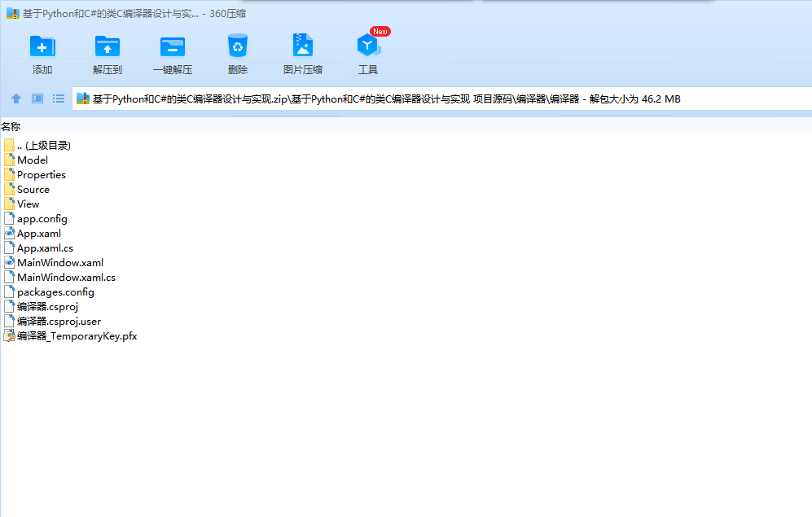The height and width of the screenshot is (517, 812).
Task: Click the app.config file icon
Action: click(x=9, y=219)
